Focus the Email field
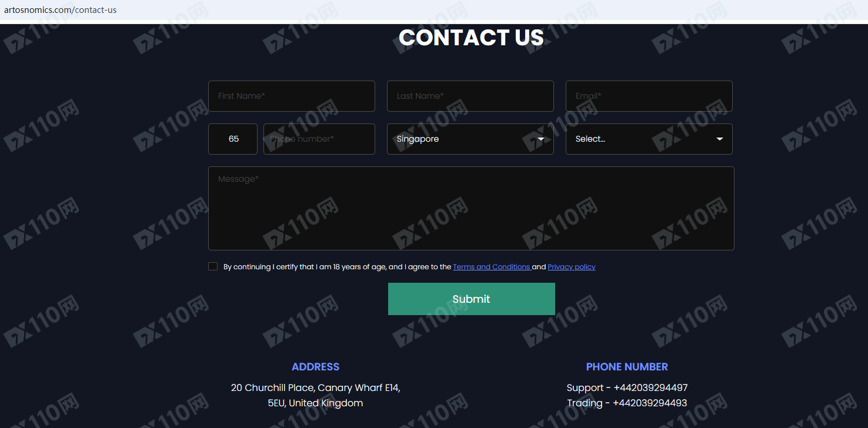868x428 pixels. (649, 96)
